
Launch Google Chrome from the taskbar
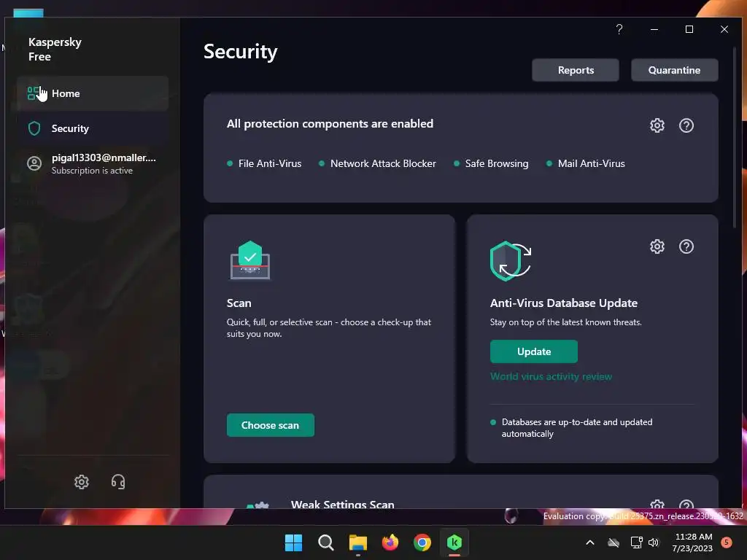(422, 542)
